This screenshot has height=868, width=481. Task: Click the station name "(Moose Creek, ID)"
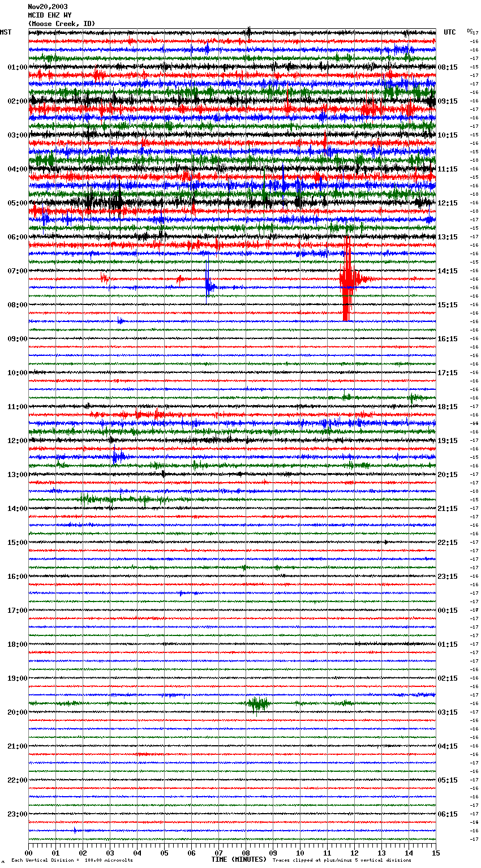click(x=62, y=24)
